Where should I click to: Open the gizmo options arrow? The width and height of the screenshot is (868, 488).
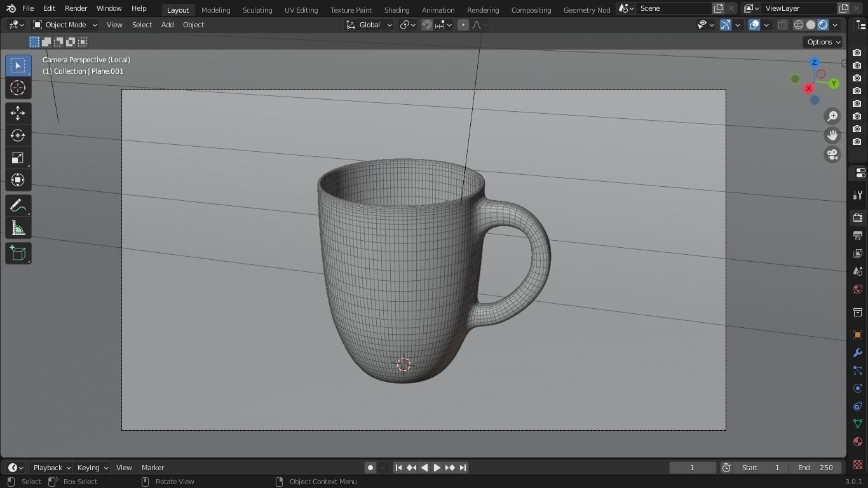click(x=737, y=25)
